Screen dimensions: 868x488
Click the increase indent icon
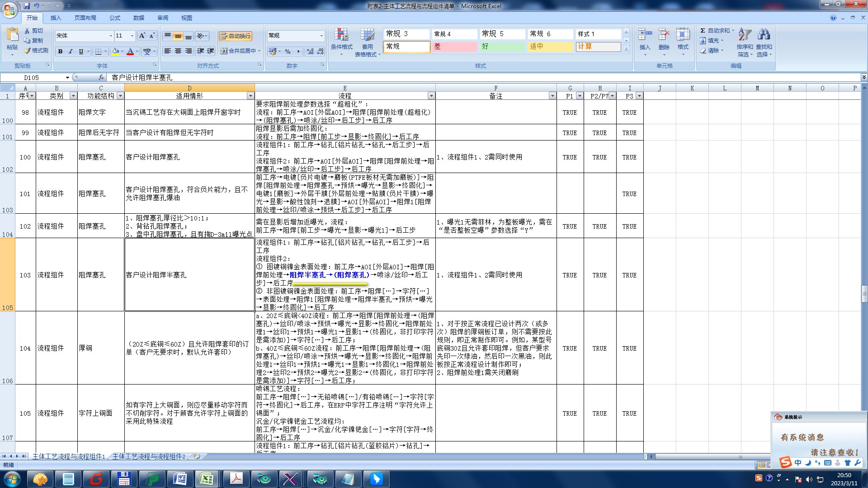210,51
